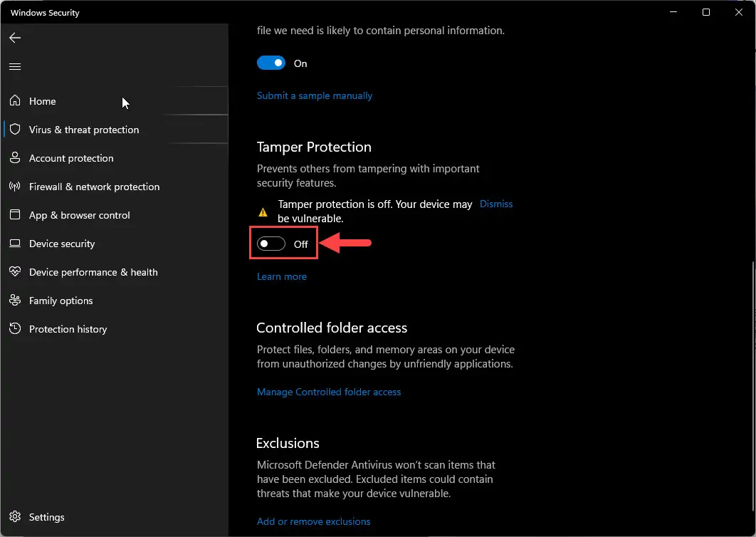Click the Device security laptop icon
Viewport: 756px width, 537px height.
coord(15,243)
